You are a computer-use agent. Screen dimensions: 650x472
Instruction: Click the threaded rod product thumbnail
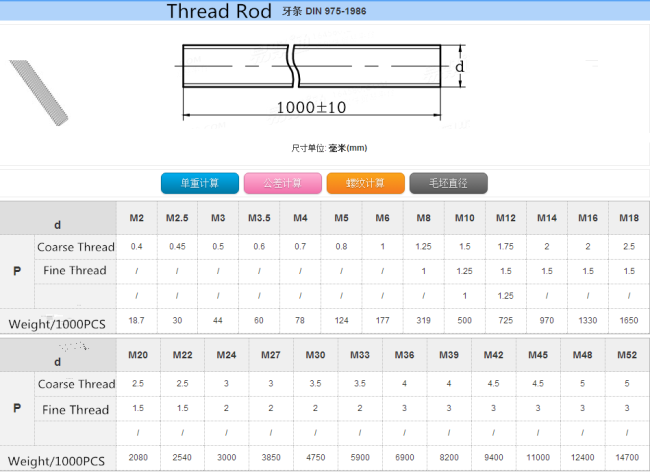click(39, 93)
